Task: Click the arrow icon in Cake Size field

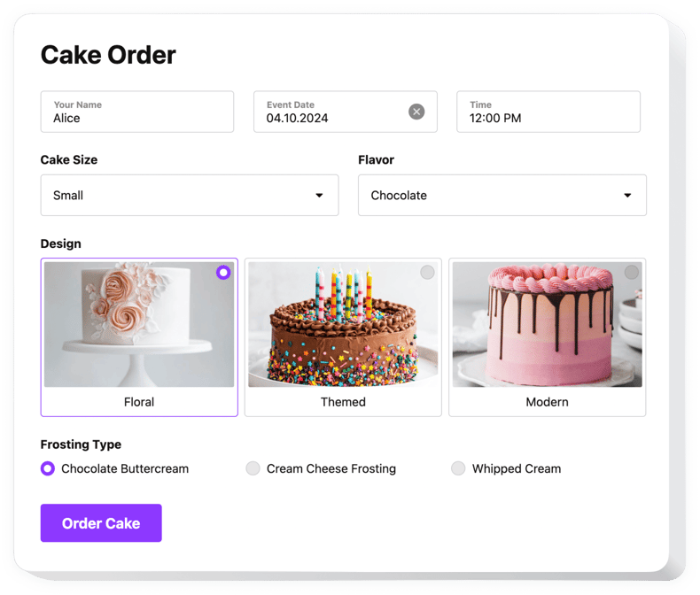Action: click(319, 196)
